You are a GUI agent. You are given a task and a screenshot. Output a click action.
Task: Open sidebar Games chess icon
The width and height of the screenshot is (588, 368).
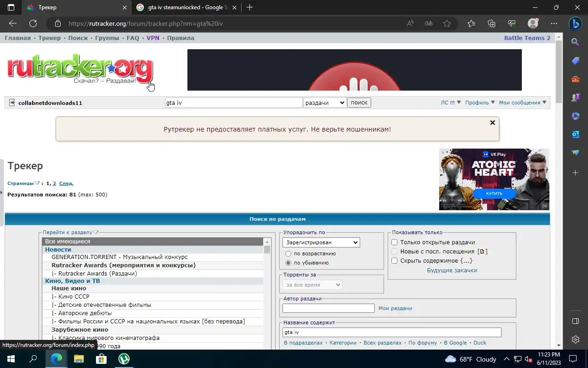[575, 98]
